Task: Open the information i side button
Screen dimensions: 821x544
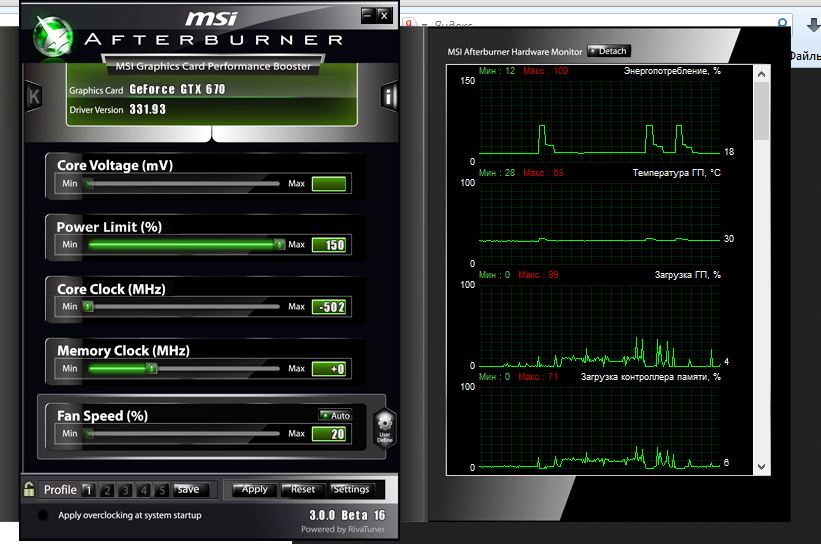Action: click(388, 95)
